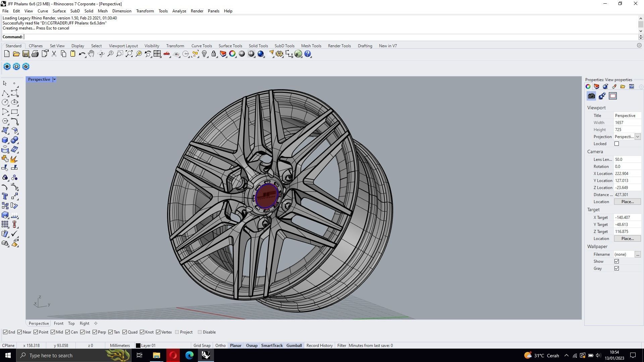
Task: Toggle Ortho mode in status bar
Action: pyautogui.click(x=220, y=346)
